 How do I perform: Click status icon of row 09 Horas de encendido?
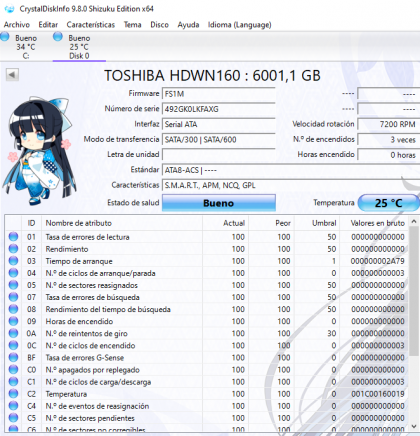pos(13,321)
